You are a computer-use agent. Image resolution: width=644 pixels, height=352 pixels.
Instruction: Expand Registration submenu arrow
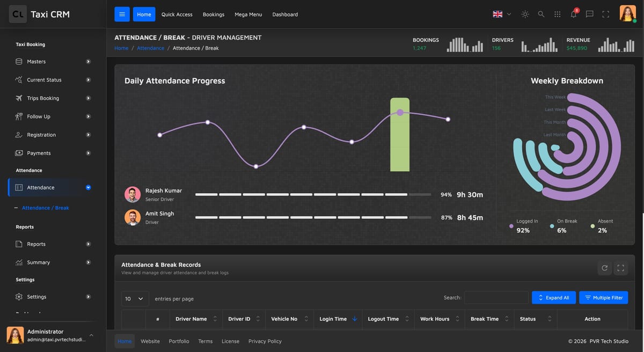pyautogui.click(x=89, y=135)
